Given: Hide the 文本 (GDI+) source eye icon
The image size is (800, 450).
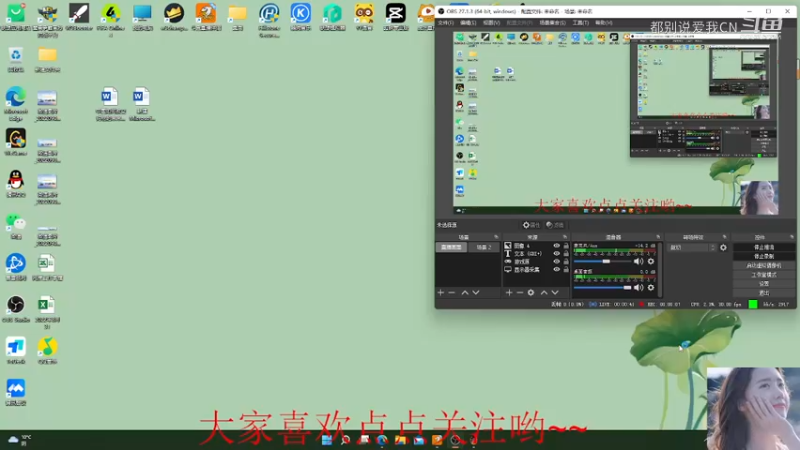Looking at the screenshot, I should coord(557,254).
